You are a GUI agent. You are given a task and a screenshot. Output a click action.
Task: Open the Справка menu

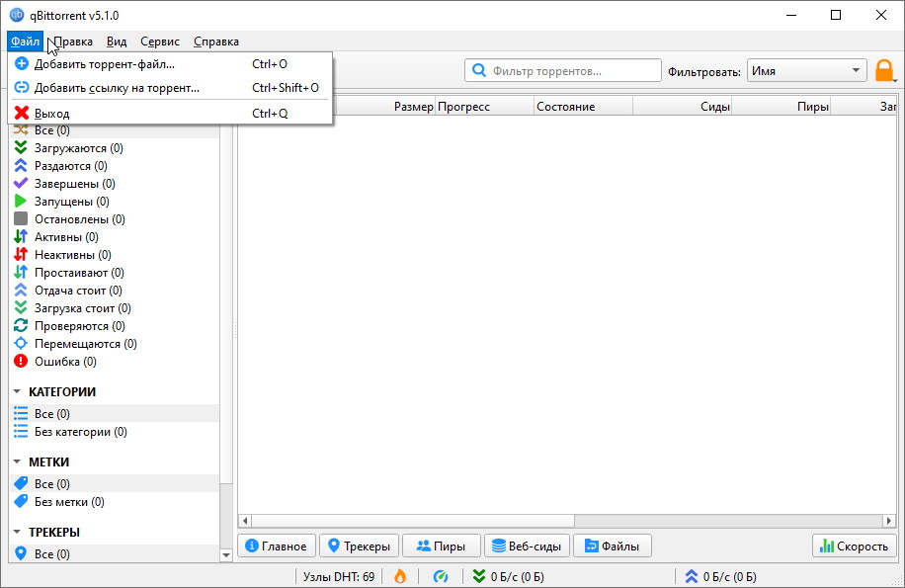pos(215,42)
